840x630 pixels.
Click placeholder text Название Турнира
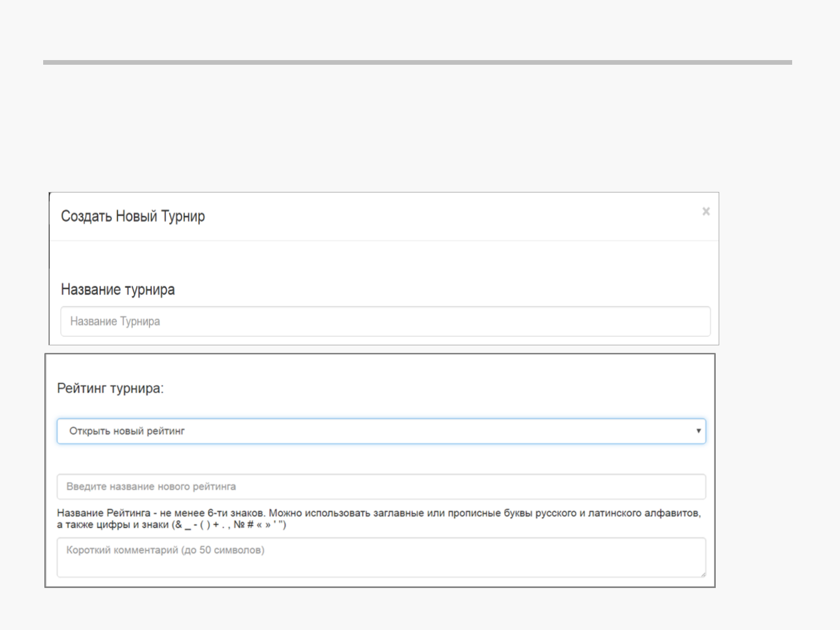coord(115,321)
